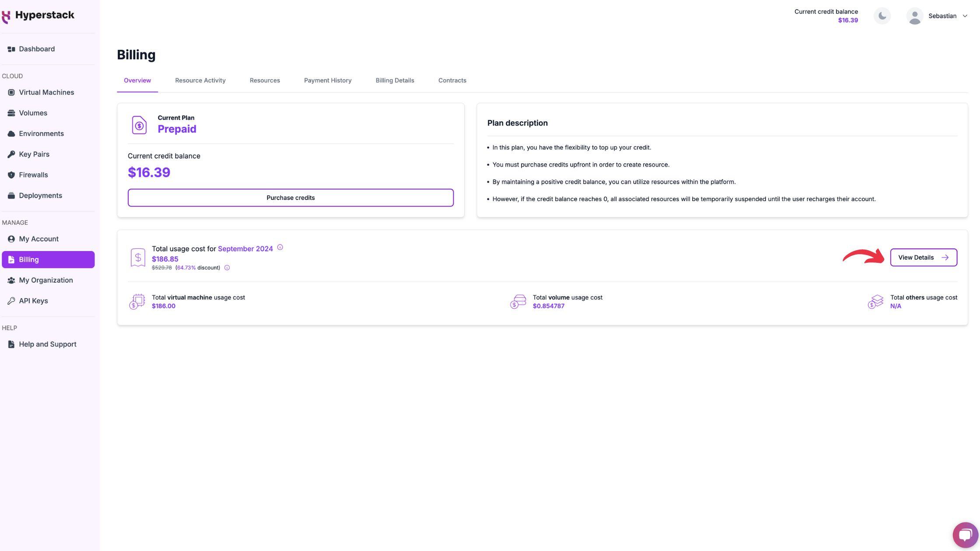Click the Dashboard grid icon
Image resolution: width=980 pixels, height=551 pixels.
tap(11, 49)
